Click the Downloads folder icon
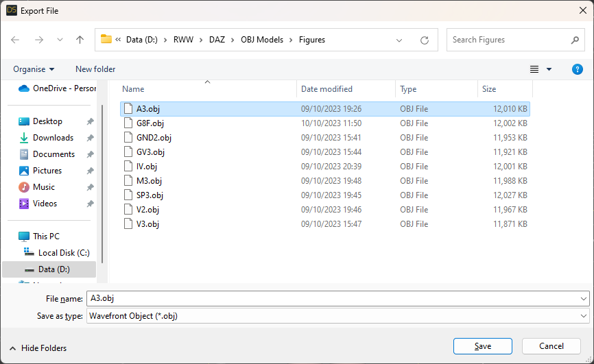The height and width of the screenshot is (364, 594). click(24, 138)
